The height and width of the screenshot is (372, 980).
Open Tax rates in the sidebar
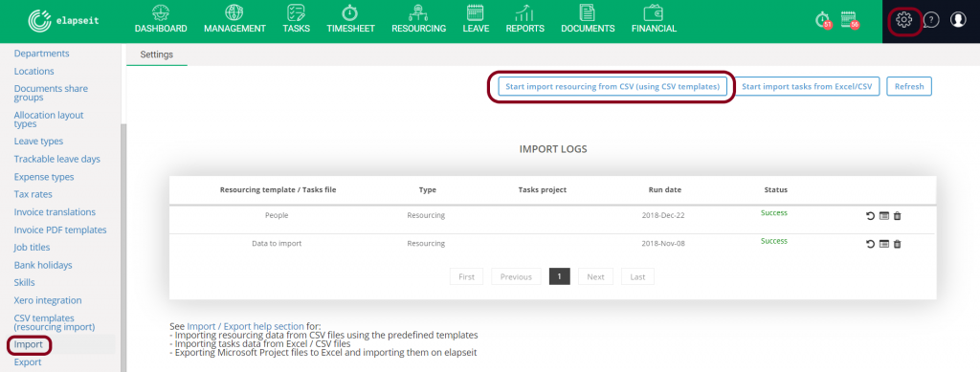click(x=33, y=194)
